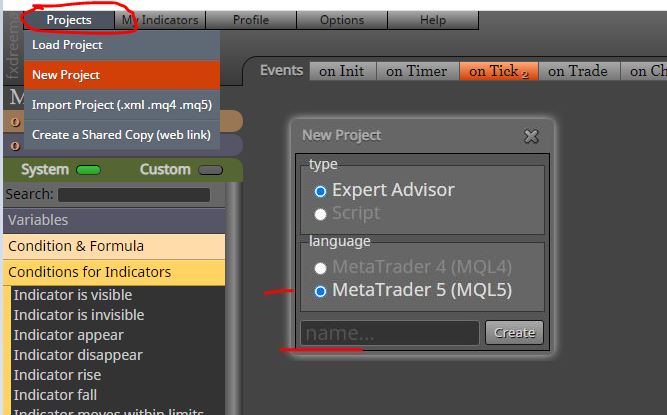Open the My Indicators menu

[x=160, y=20]
